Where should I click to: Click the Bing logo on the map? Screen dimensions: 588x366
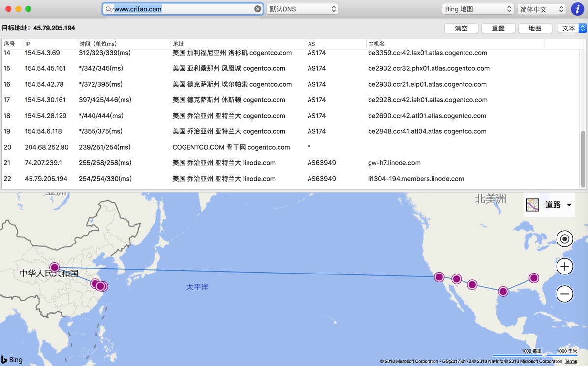pyautogui.click(x=12, y=359)
